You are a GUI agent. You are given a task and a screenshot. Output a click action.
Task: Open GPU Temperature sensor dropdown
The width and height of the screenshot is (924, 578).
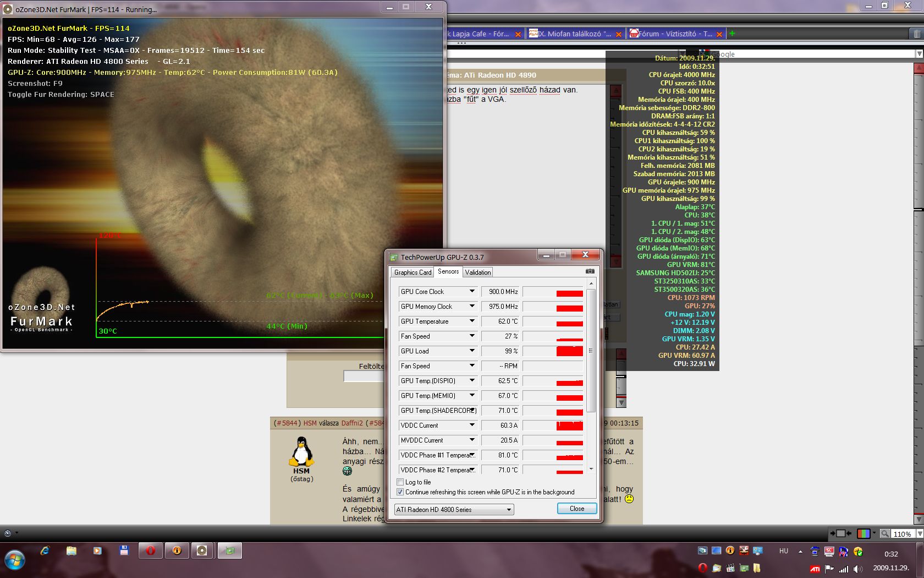tap(472, 321)
